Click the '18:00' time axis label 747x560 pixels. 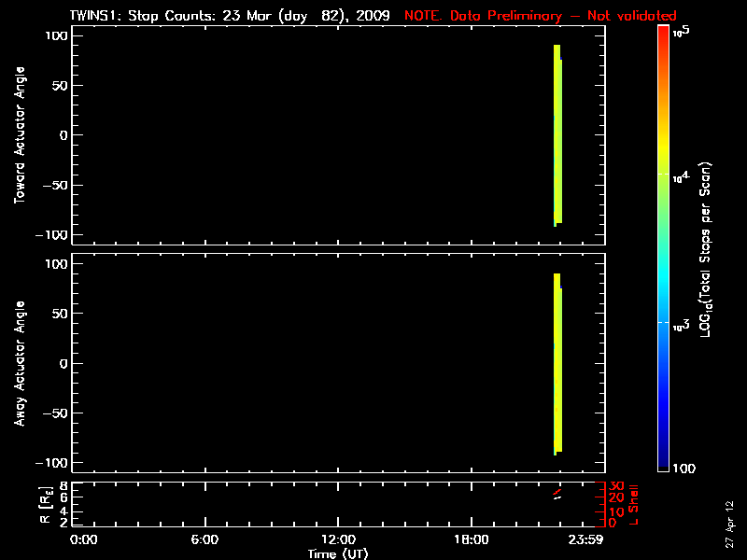point(472,540)
